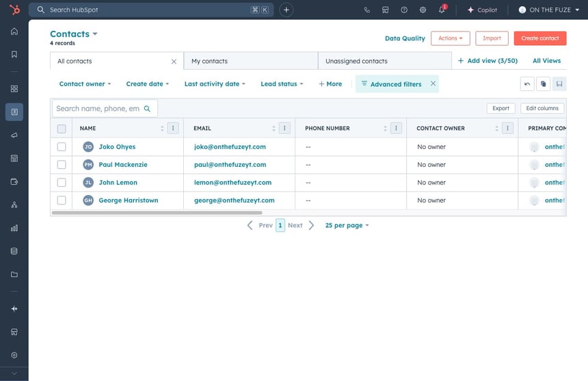Open the calling phone icon in top bar

(x=367, y=10)
